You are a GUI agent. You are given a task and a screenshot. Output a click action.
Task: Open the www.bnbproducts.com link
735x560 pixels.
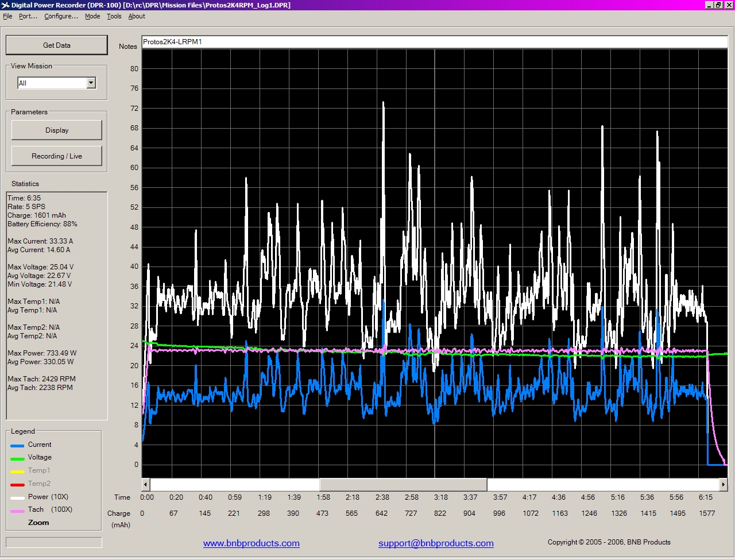pyautogui.click(x=251, y=543)
